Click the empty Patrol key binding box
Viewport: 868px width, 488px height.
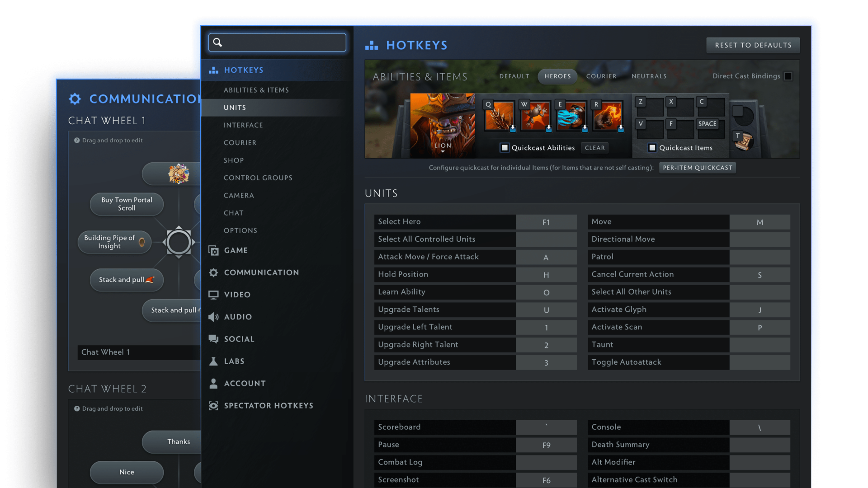tap(759, 257)
